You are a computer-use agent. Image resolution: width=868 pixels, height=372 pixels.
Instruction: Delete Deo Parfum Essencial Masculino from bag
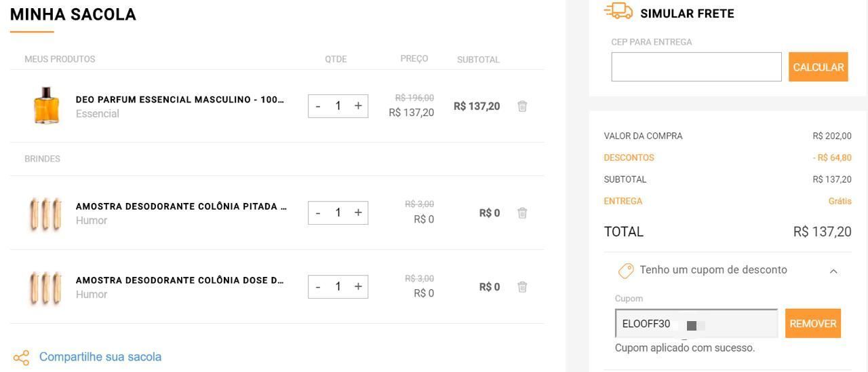click(522, 106)
